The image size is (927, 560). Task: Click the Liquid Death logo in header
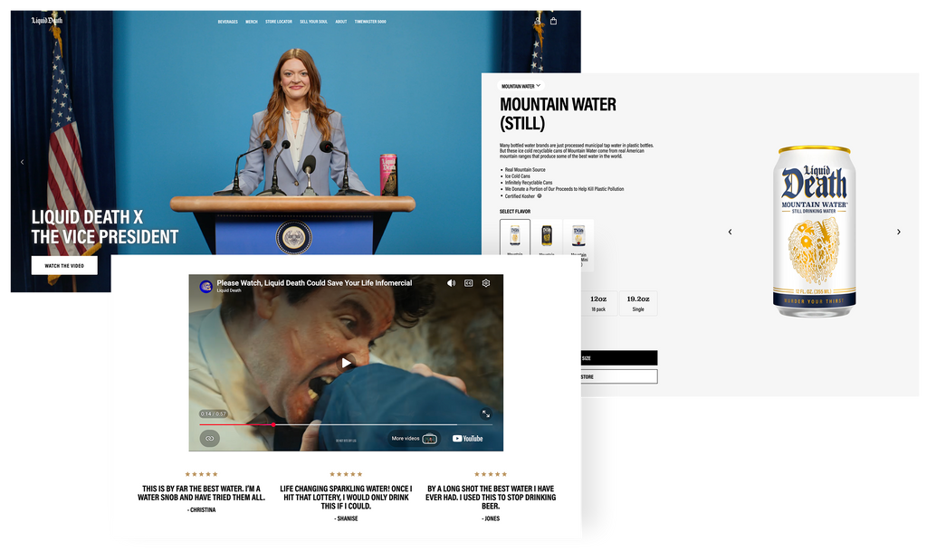47,20
